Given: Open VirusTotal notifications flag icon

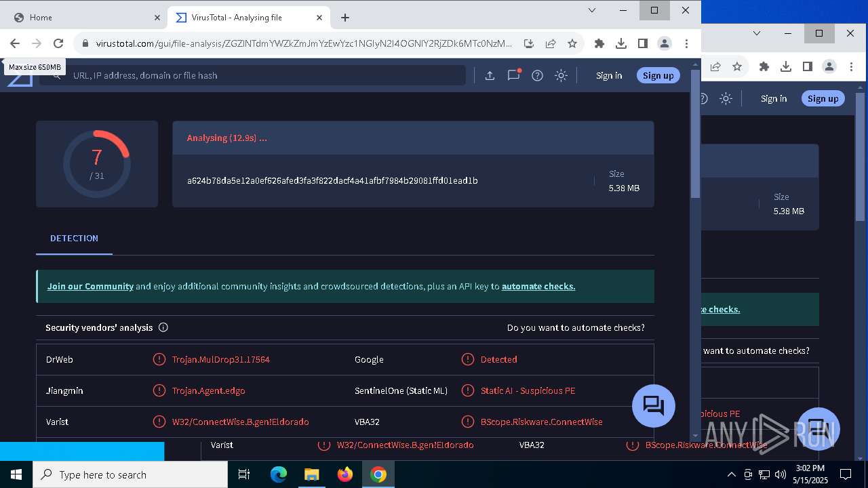Looking at the screenshot, I should [514, 75].
